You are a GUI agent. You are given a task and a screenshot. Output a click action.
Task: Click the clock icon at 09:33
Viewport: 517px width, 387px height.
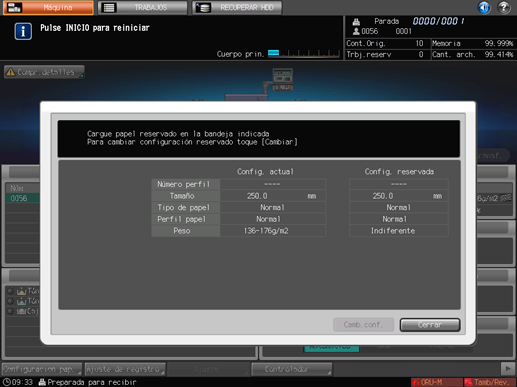click(x=6, y=382)
